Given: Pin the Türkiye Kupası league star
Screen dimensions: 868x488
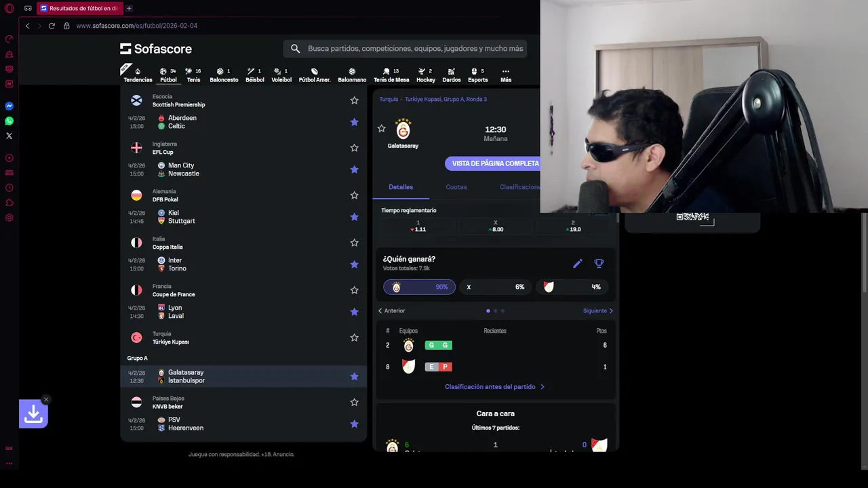Looking at the screenshot, I should [x=354, y=338].
